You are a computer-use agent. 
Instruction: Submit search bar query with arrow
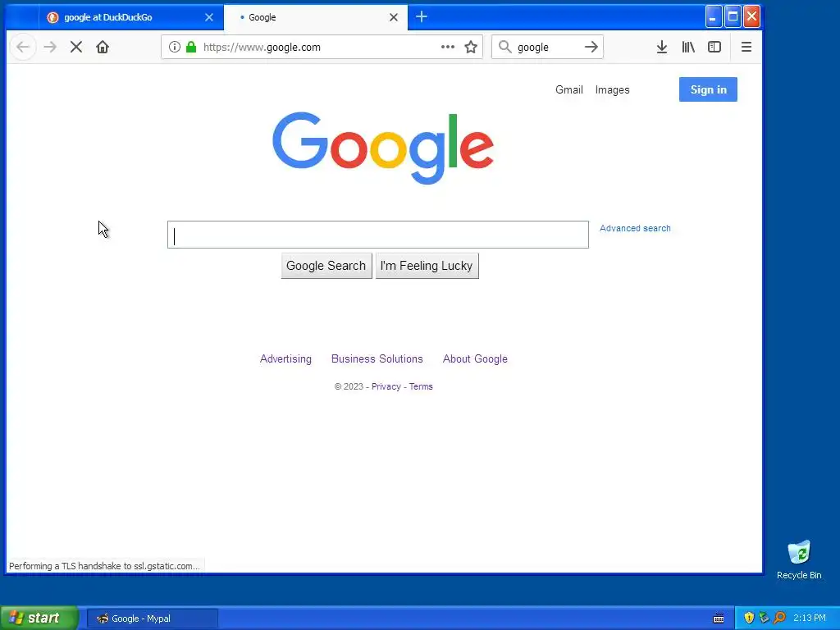(591, 47)
